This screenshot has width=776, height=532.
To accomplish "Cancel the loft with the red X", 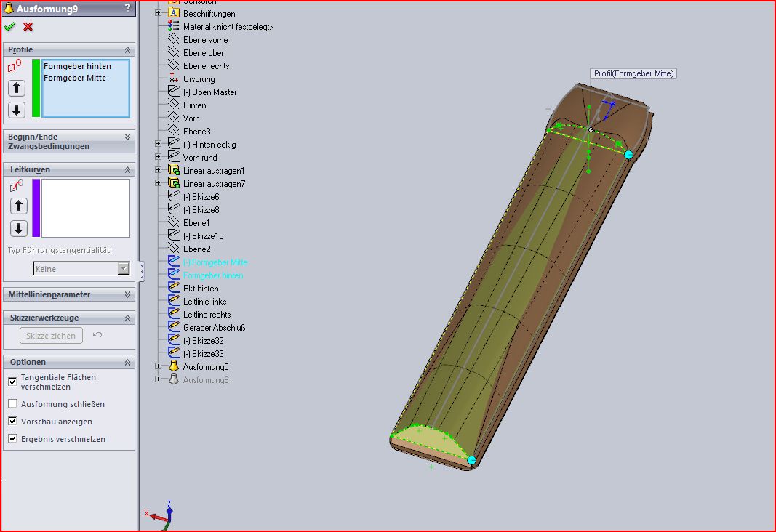I will pos(28,27).
